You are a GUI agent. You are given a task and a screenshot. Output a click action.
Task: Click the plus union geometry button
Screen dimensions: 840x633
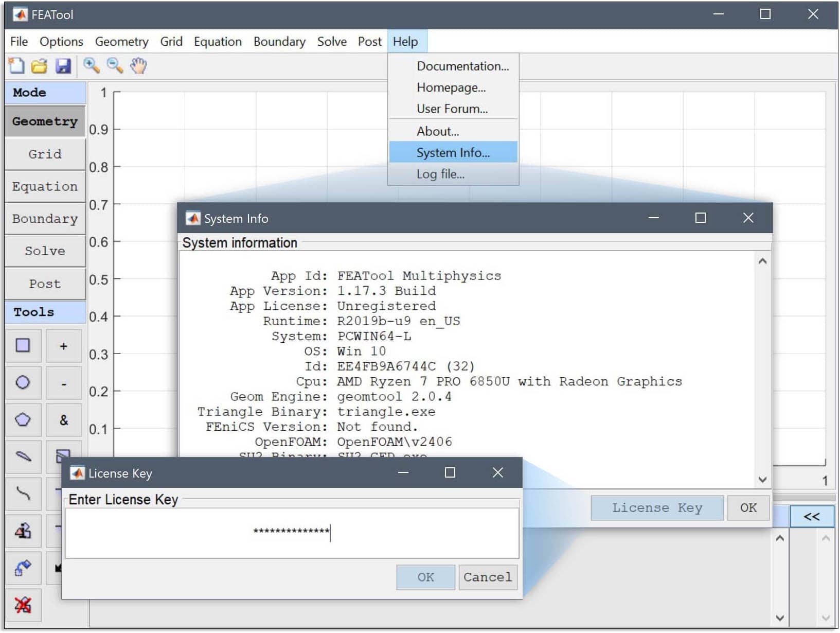[x=63, y=346]
